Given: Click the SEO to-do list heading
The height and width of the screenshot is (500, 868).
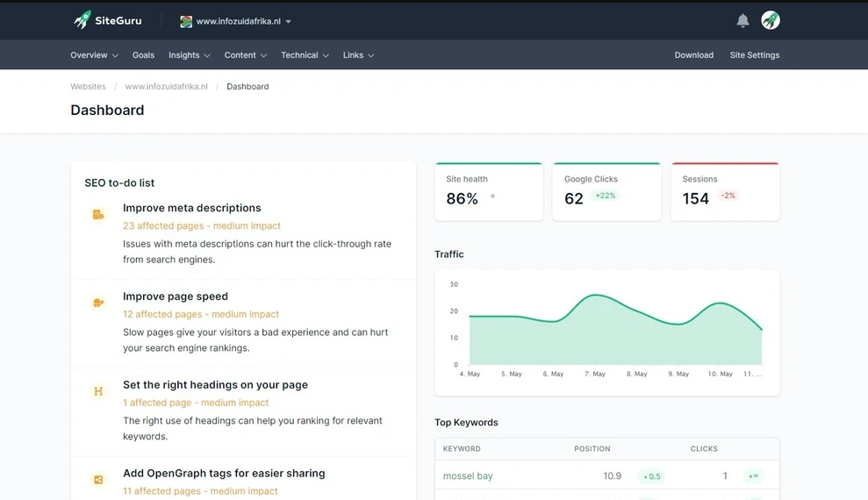Looking at the screenshot, I should coord(119,182).
